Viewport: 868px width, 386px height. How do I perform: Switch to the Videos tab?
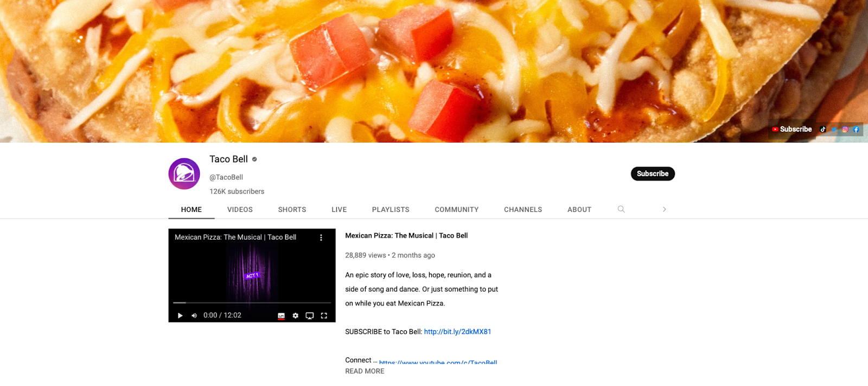(x=240, y=209)
